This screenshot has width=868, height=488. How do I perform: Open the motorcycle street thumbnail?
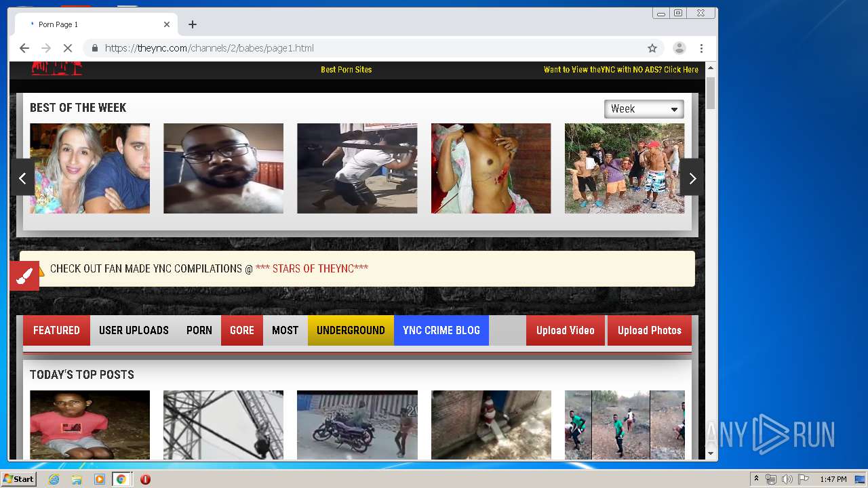coord(357,425)
